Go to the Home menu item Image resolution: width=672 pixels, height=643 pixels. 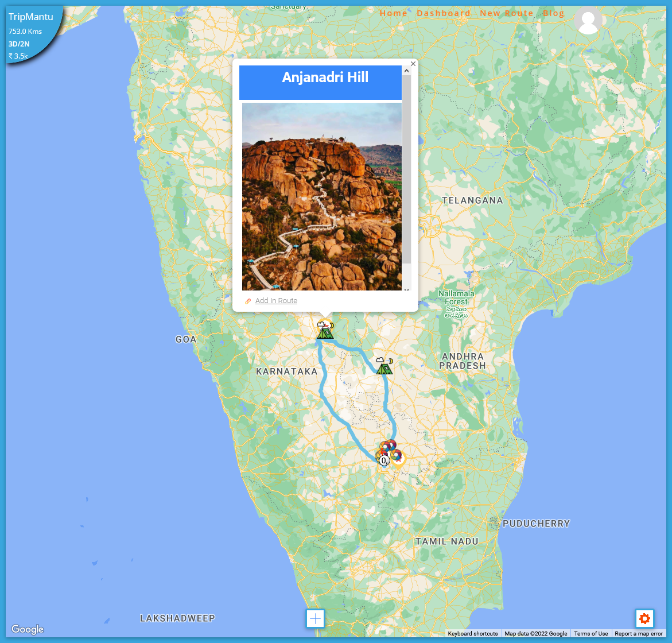coord(394,13)
